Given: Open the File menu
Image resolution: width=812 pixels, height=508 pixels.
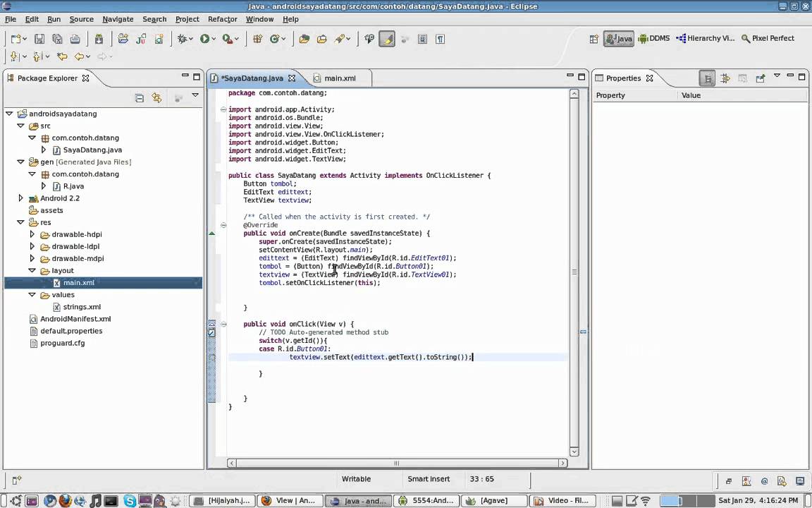Looking at the screenshot, I should click(11, 19).
